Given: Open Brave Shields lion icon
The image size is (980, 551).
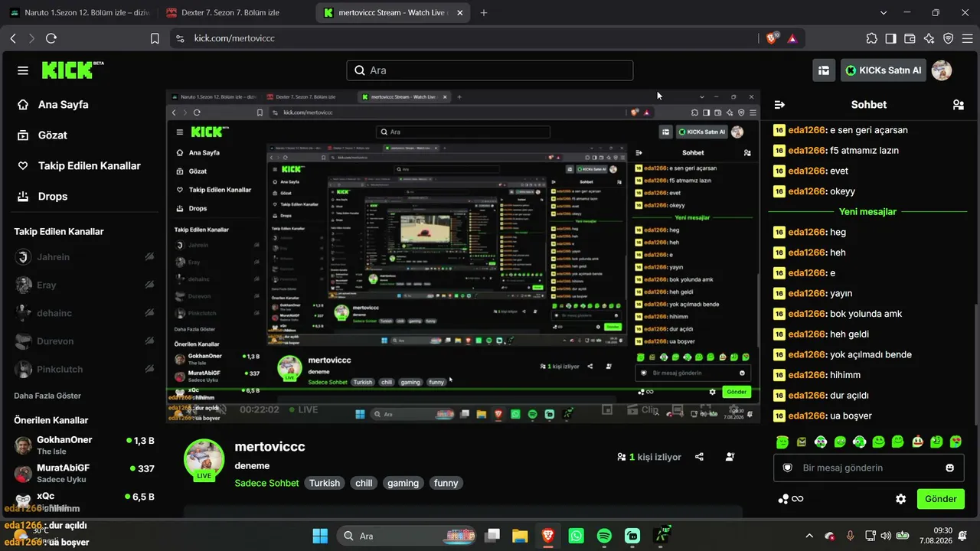Looking at the screenshot, I should [x=772, y=38].
